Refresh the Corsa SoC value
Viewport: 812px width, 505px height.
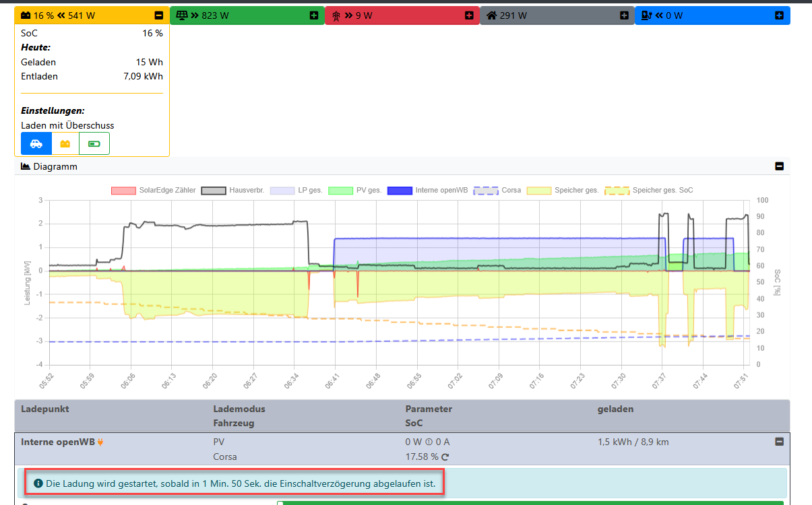[445, 457]
